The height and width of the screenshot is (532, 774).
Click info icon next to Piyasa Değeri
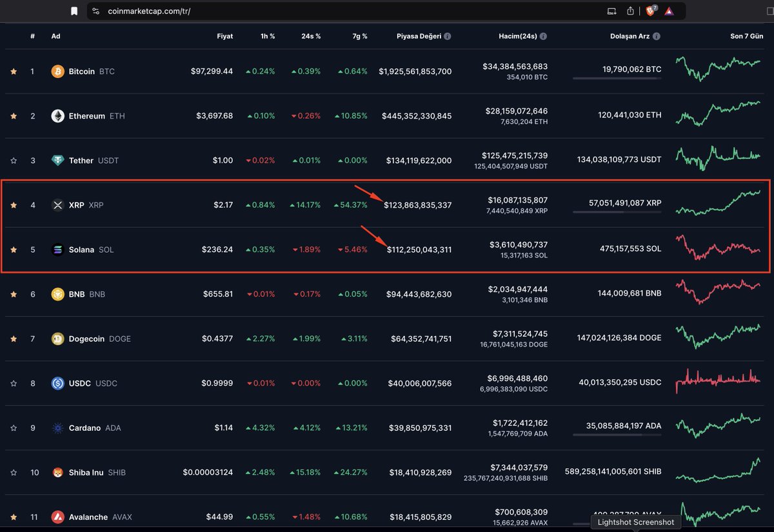pos(448,37)
